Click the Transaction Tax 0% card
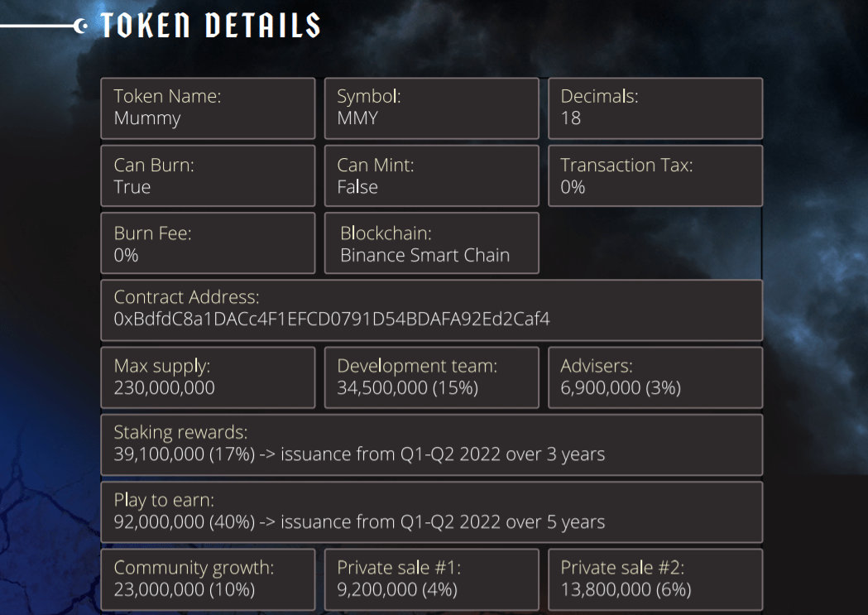868x615 pixels. pos(655,175)
